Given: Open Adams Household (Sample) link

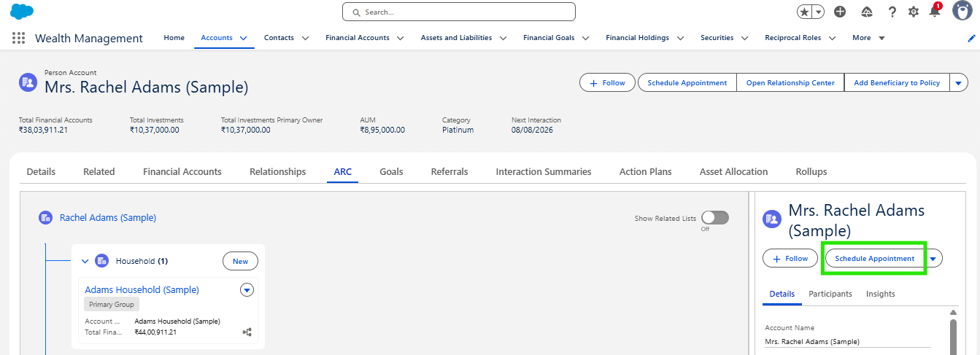Looking at the screenshot, I should pos(142,290).
